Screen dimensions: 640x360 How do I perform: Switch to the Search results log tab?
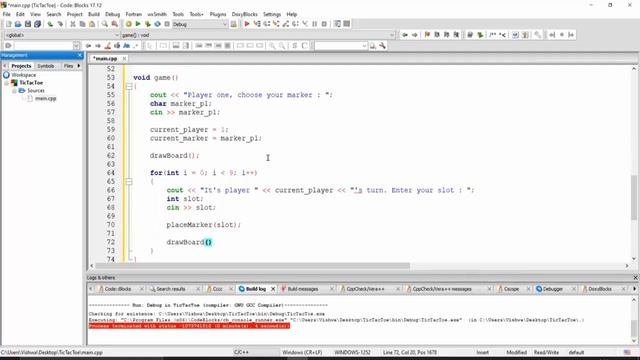pyautogui.click(x=171, y=289)
